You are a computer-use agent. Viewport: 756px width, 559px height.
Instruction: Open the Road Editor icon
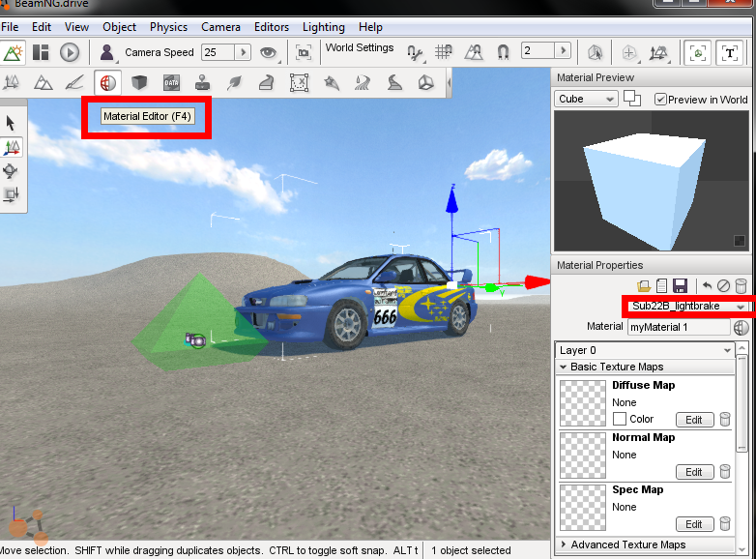tap(394, 82)
